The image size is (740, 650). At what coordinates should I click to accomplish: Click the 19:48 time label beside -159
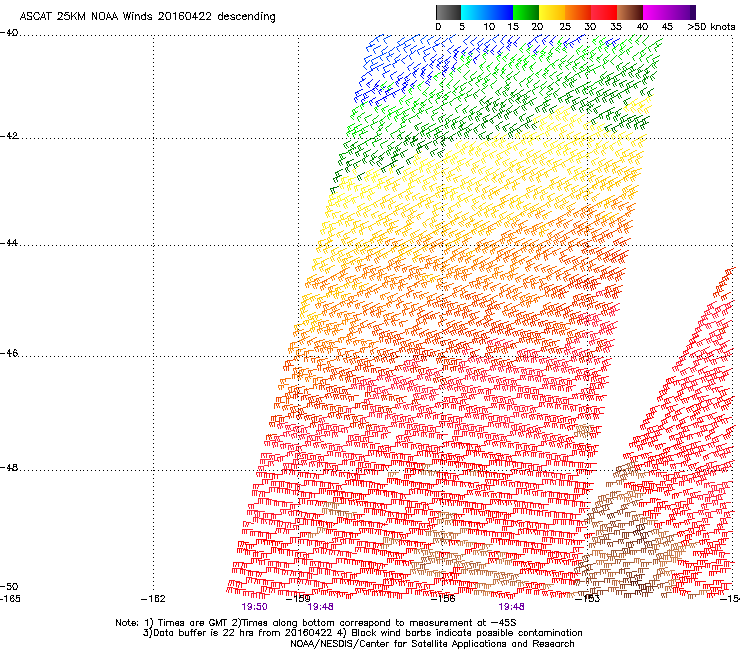(320, 607)
